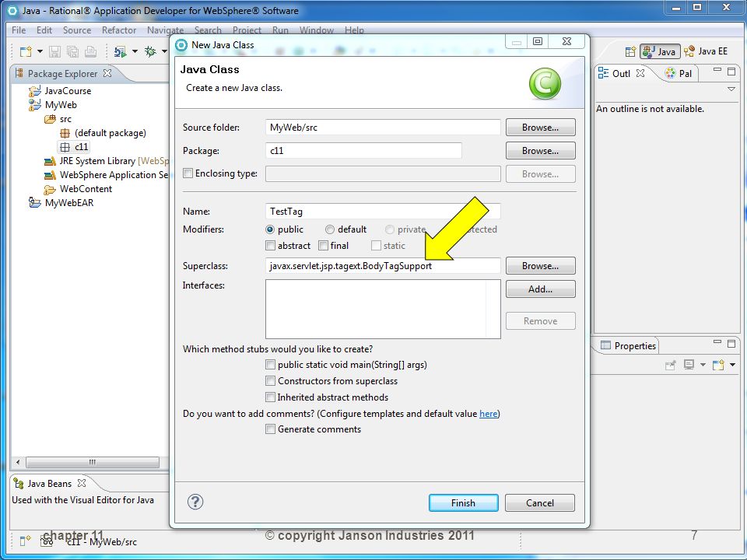Enable the abstract modifier checkbox
The height and width of the screenshot is (560, 747).
(x=270, y=246)
